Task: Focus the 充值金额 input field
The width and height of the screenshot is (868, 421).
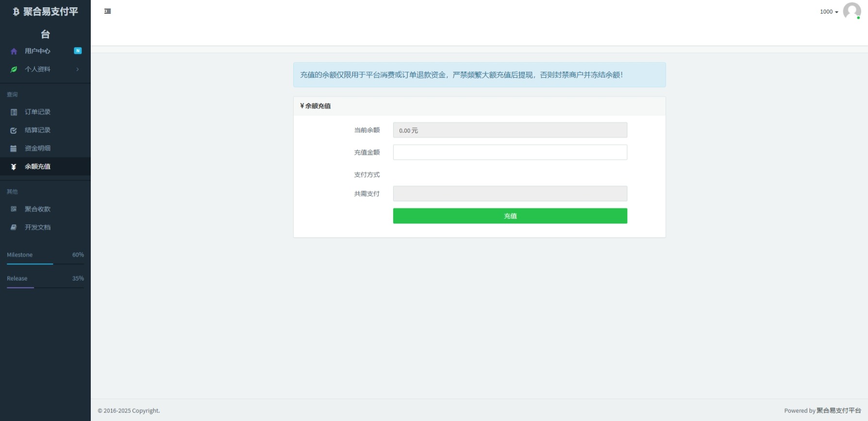Action: [510, 152]
